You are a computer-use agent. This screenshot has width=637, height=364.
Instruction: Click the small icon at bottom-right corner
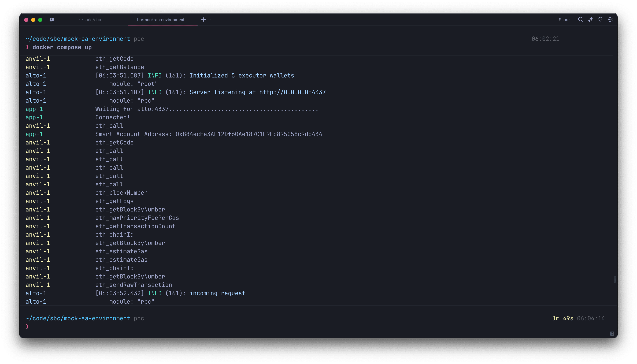[x=612, y=333]
